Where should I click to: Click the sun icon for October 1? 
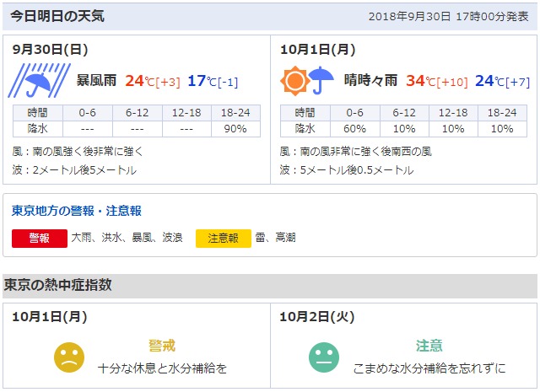295,82
